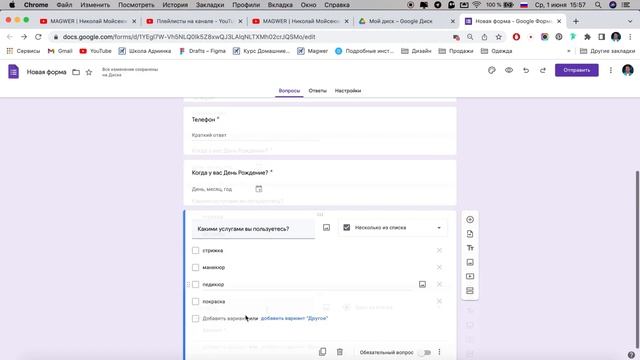The image size is (640, 360).
Task: Import questions from side toolbar
Action: (470, 234)
